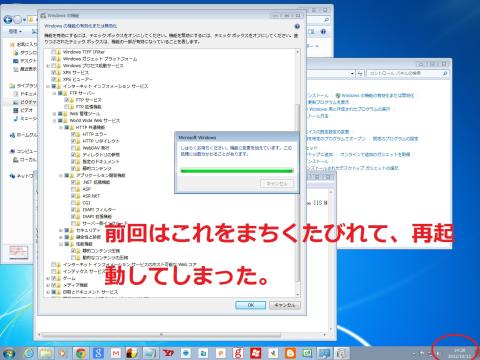Toggle the FTP サービス checkbox
480x360 pixels.
coord(67,100)
